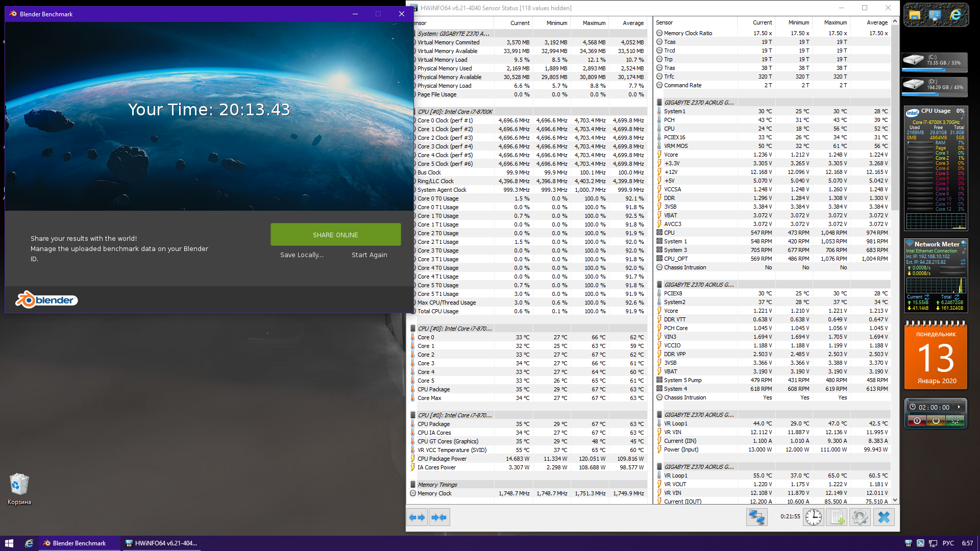Click the collapse columns arrows button in HWiNFO

(439, 517)
